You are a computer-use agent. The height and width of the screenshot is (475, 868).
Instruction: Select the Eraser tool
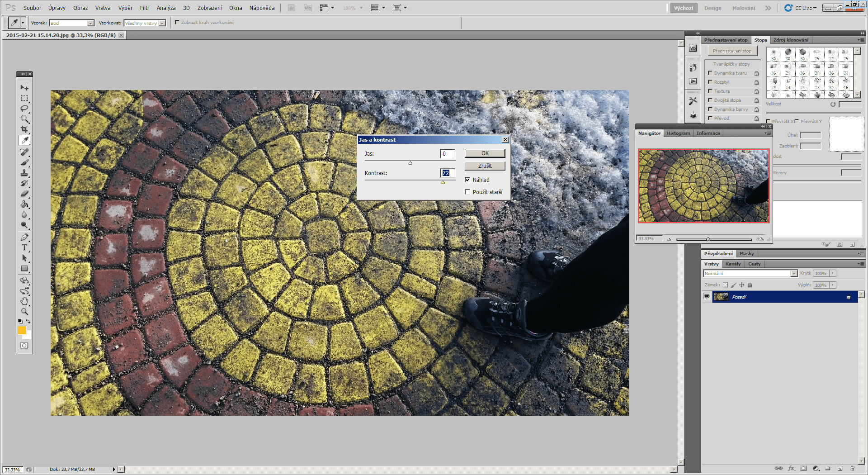coord(24,194)
